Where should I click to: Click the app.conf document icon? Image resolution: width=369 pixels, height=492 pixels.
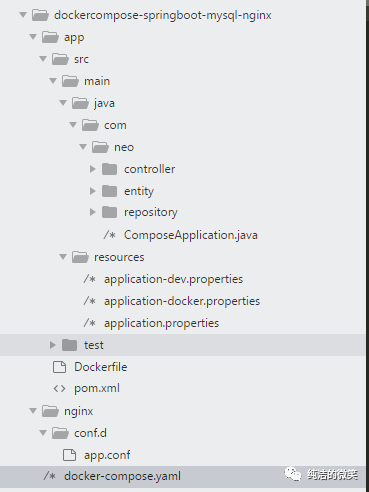tap(69, 455)
